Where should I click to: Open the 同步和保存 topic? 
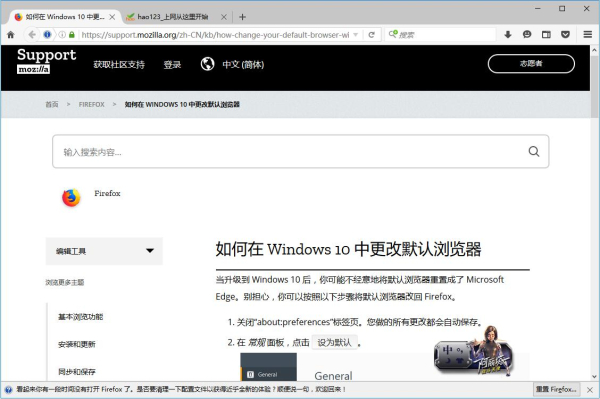coord(77,371)
